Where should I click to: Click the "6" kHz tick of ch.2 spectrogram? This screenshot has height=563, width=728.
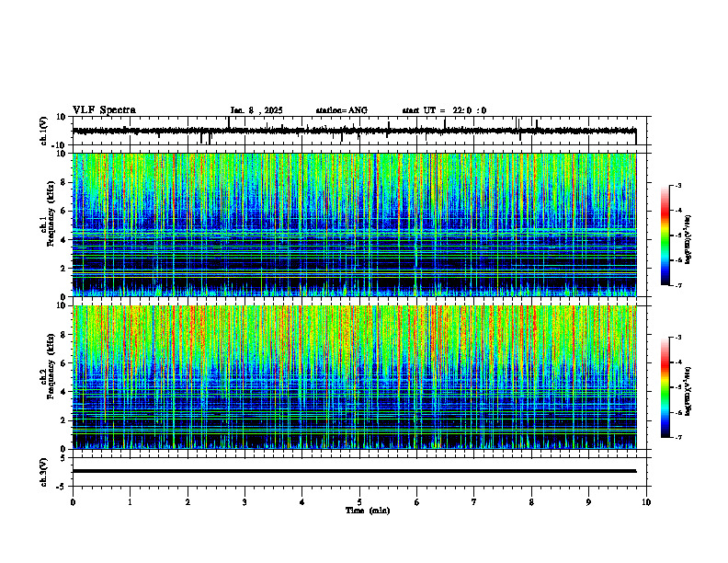[x=64, y=363]
